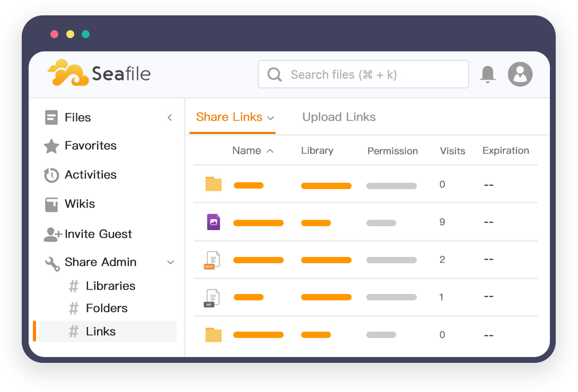Open Libraries under Share Admin
The height and width of the screenshot is (392, 578).
(110, 286)
